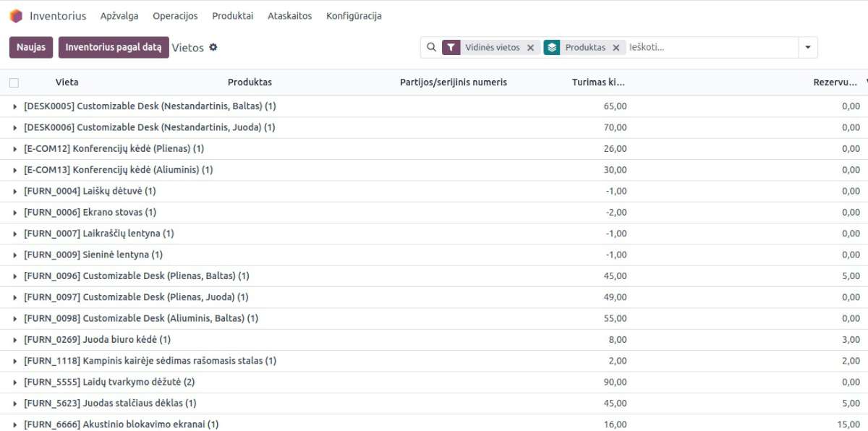Expand the [DESK0005] Customizable Desk group

point(15,106)
